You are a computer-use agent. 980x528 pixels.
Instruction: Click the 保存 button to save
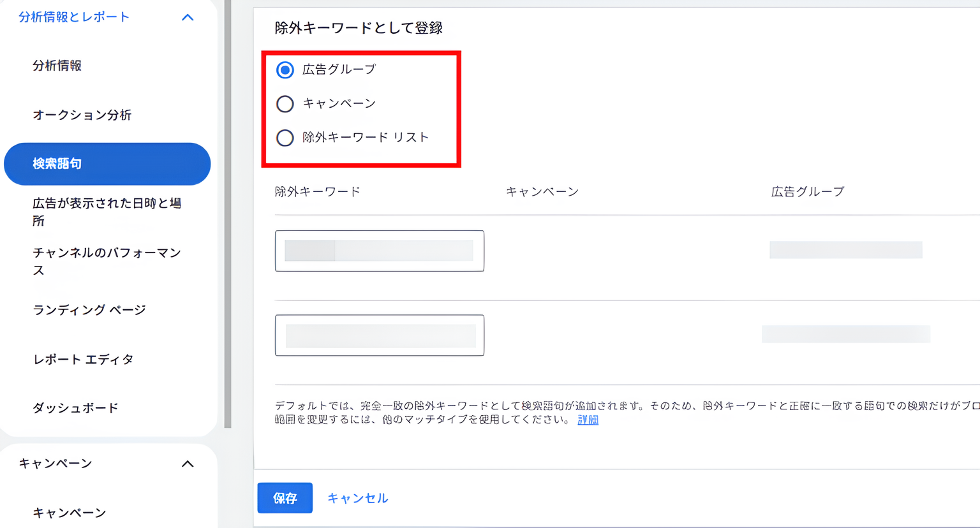tap(285, 498)
